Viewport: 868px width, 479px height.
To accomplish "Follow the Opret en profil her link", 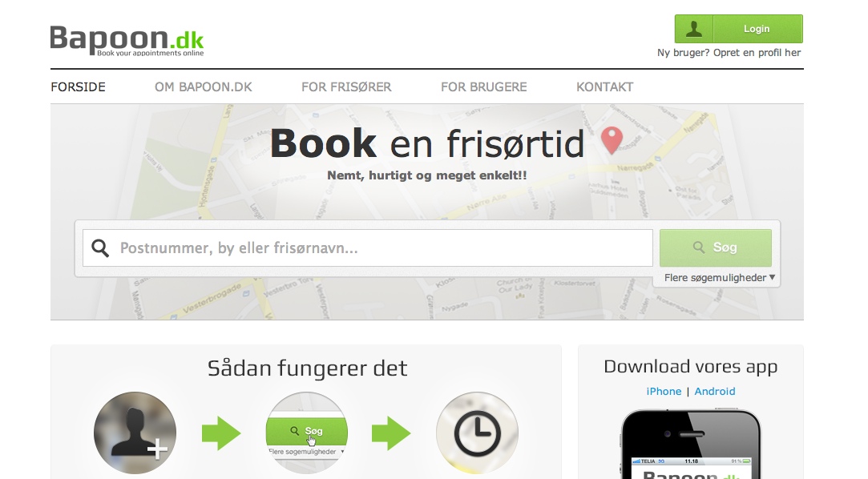I will pyautogui.click(x=757, y=53).
